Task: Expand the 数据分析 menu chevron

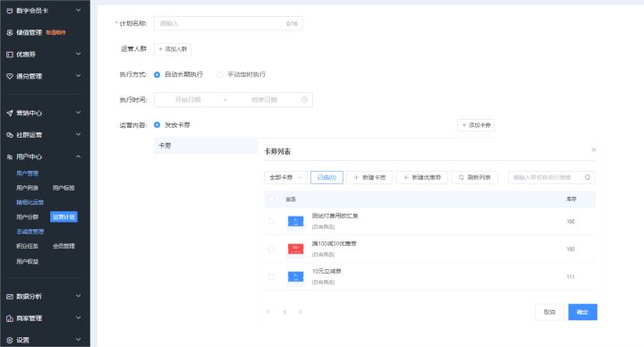Action: pos(78,297)
